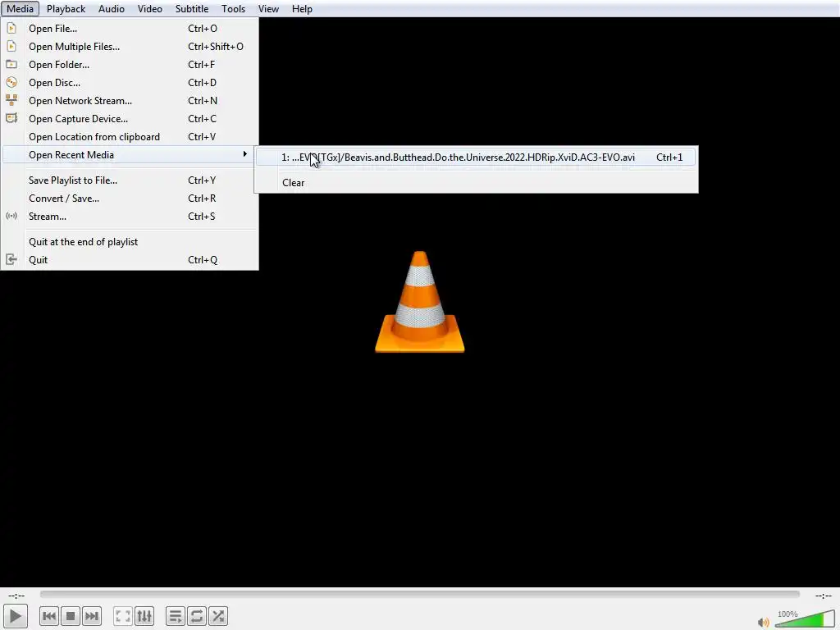840x630 pixels.
Task: Stop playback with the Stop button
Action: point(71,616)
